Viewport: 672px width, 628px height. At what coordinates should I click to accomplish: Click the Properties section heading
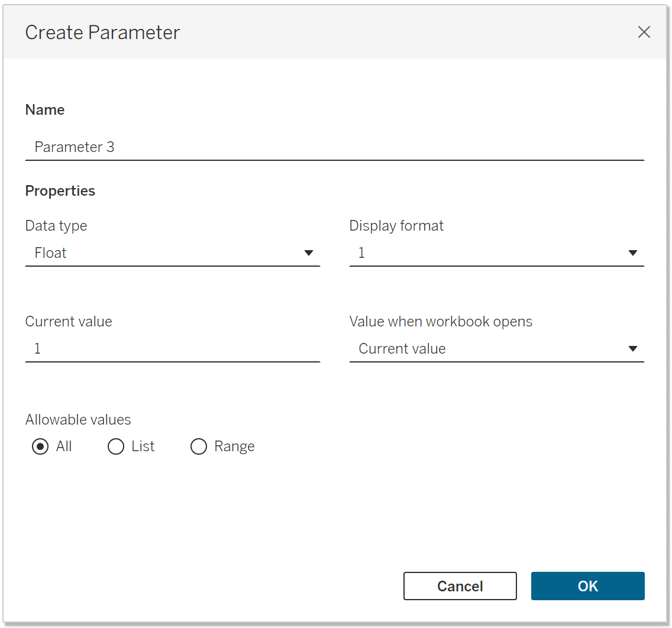60,191
